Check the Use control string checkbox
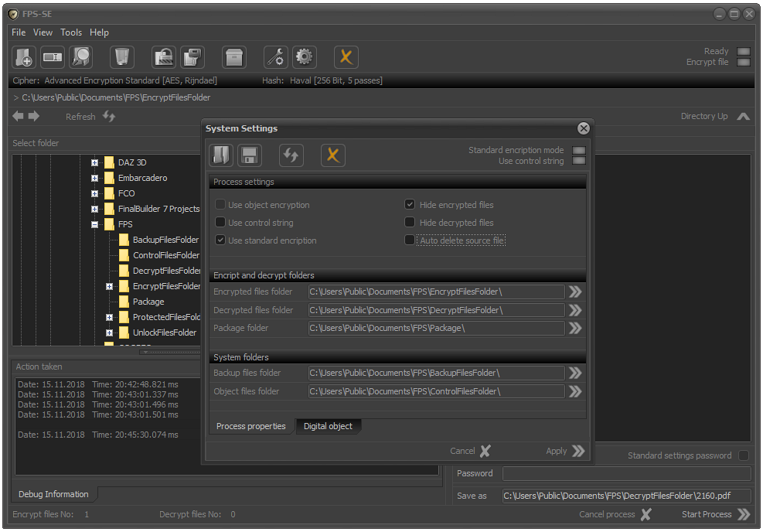 pyautogui.click(x=220, y=223)
